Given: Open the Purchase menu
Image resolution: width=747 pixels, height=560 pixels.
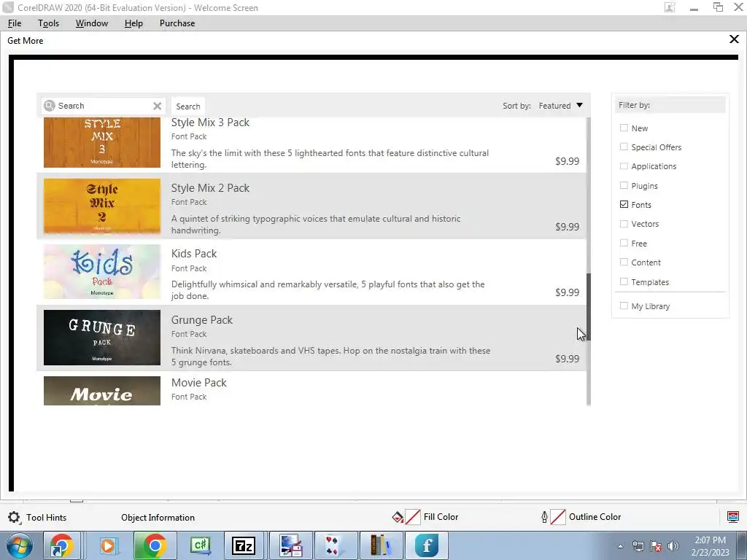Looking at the screenshot, I should 177,23.
